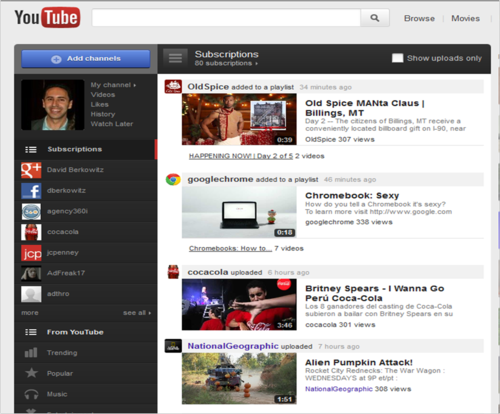Open the History link in sidebar

click(103, 114)
